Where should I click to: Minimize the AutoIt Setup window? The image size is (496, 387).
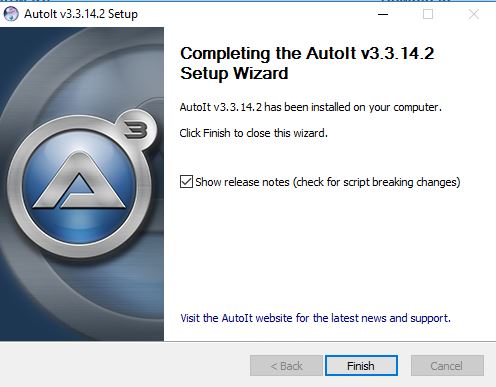click(x=383, y=14)
